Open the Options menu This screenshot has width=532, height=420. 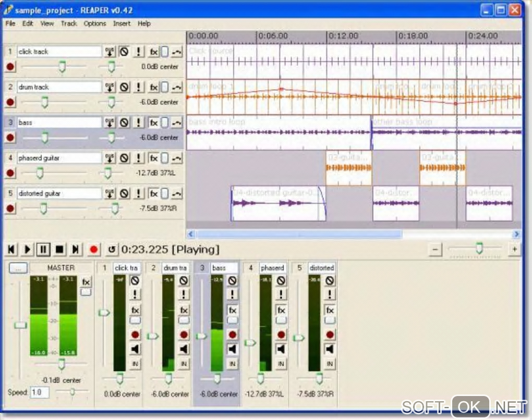(94, 23)
